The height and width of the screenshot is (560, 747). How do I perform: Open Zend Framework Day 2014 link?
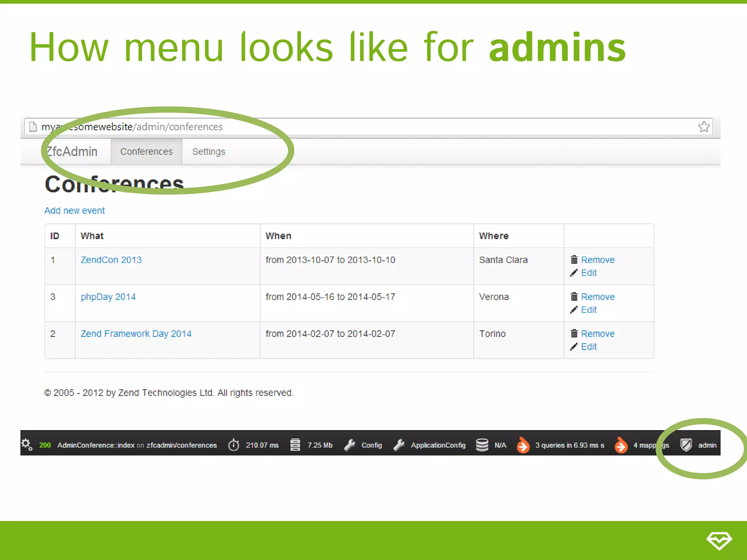coord(136,334)
